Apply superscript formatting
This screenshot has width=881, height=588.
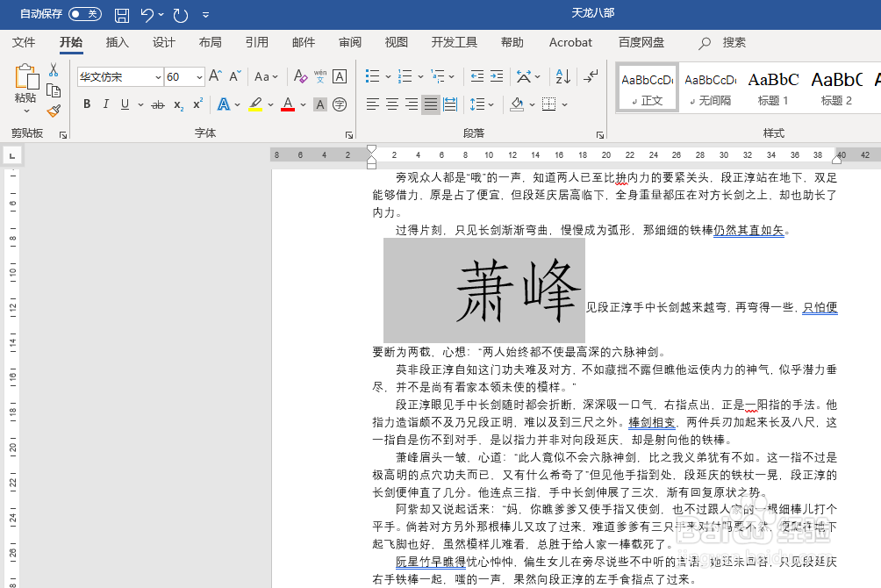197,104
